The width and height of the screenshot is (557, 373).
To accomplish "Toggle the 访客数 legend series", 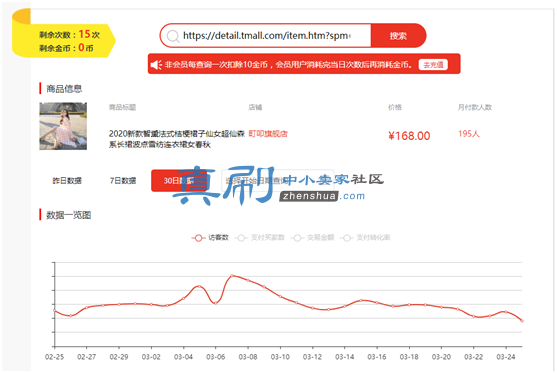I will point(210,238).
